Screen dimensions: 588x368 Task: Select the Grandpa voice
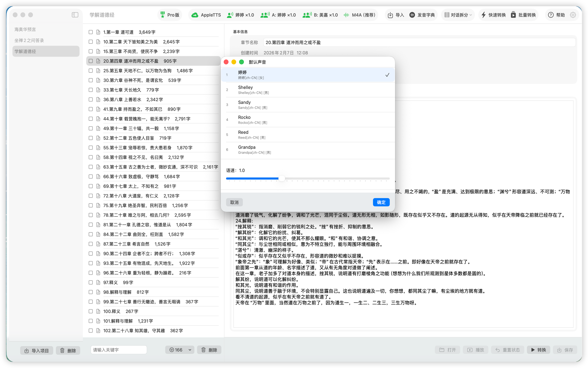click(308, 150)
